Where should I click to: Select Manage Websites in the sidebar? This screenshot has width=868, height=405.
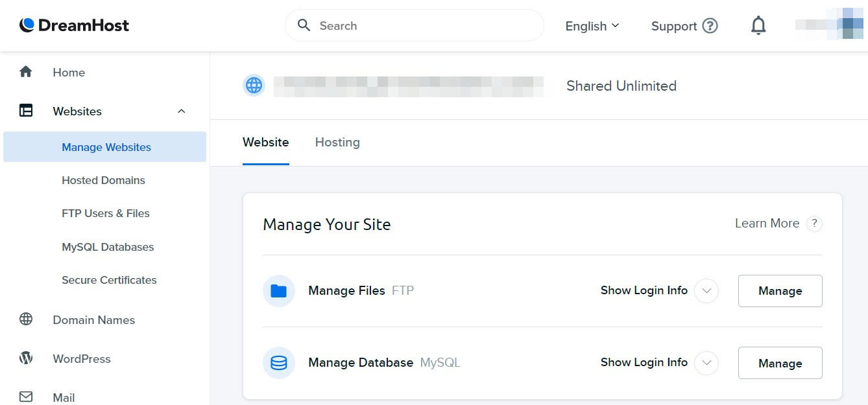[105, 147]
